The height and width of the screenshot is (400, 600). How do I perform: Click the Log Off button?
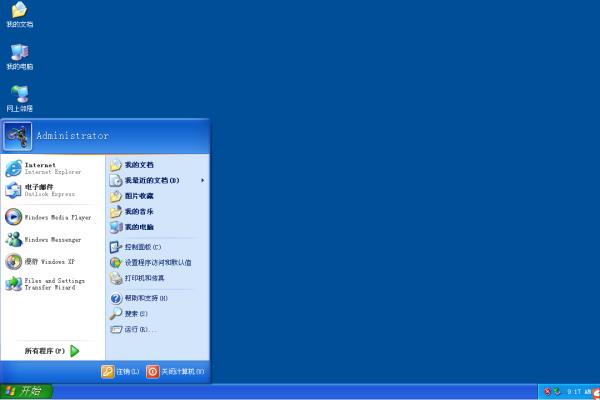pyautogui.click(x=120, y=371)
